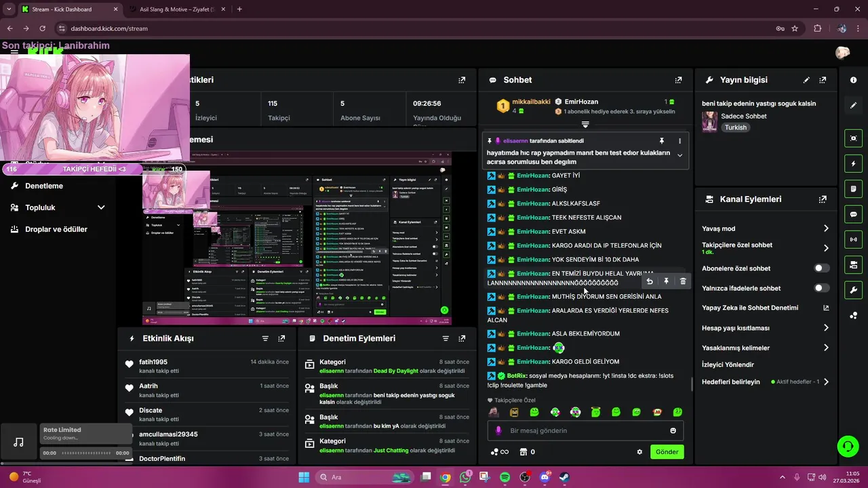Toggle the wrench widget icon in sidebar

853,290
